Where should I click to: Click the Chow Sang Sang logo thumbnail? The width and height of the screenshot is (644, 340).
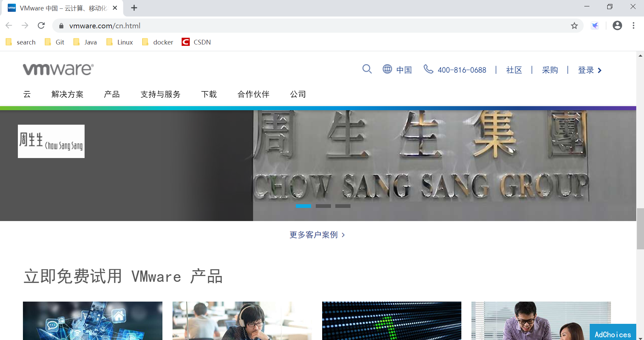[x=51, y=141]
